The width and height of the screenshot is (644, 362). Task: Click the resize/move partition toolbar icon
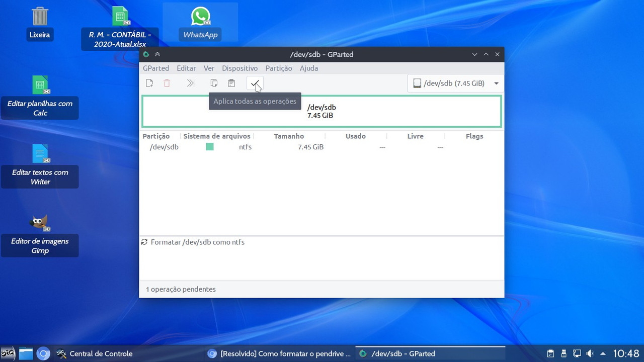coord(190,83)
